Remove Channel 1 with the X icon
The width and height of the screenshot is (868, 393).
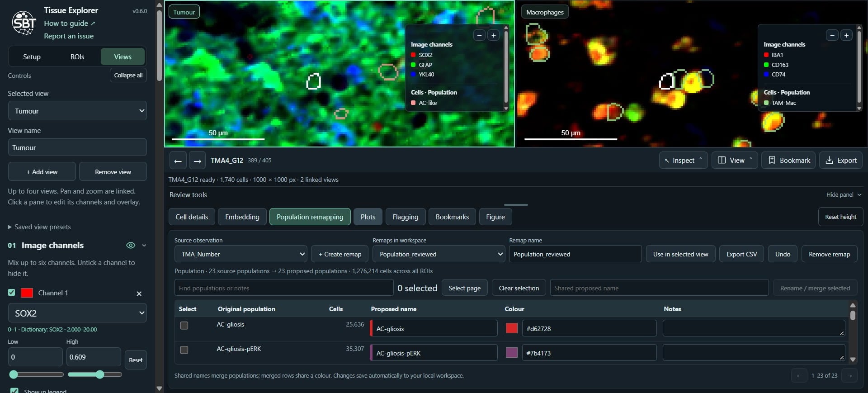click(x=139, y=294)
